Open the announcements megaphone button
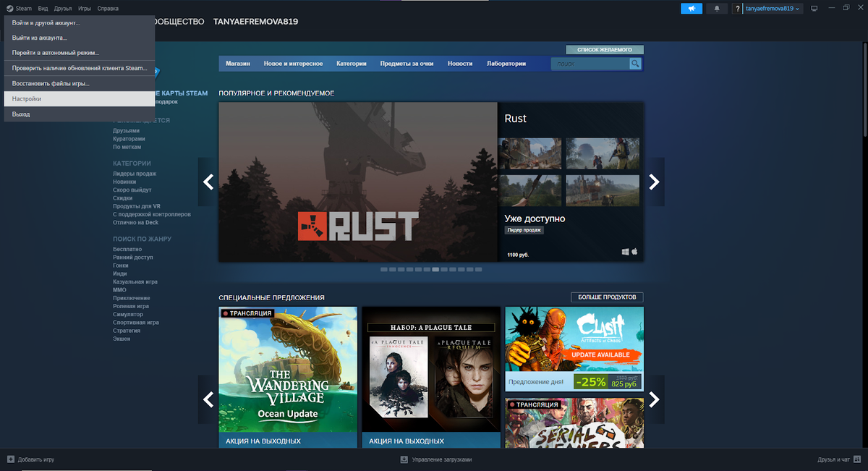This screenshot has width=868, height=471. coord(692,8)
